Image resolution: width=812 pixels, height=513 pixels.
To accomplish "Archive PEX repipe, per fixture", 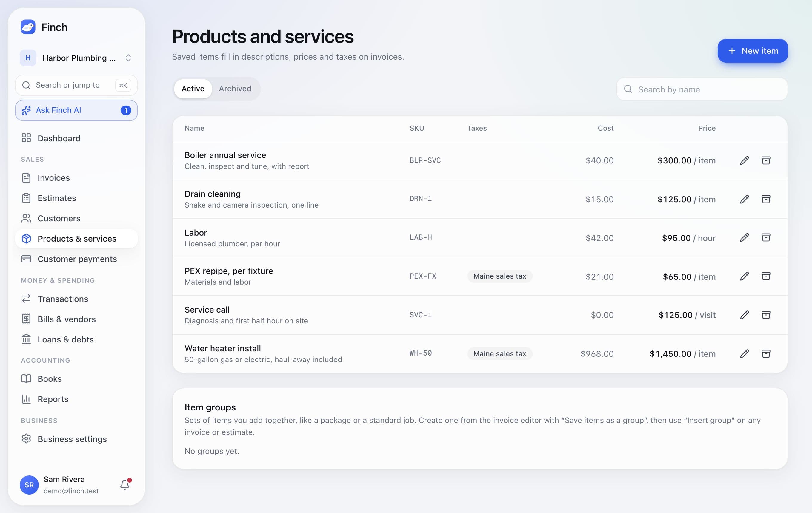I will point(766,276).
